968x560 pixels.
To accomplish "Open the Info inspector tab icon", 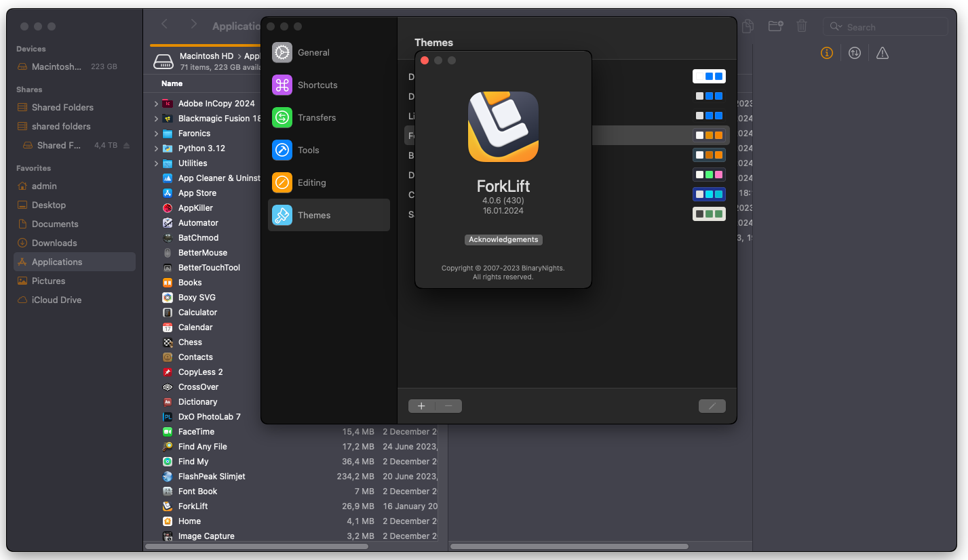I will 826,53.
